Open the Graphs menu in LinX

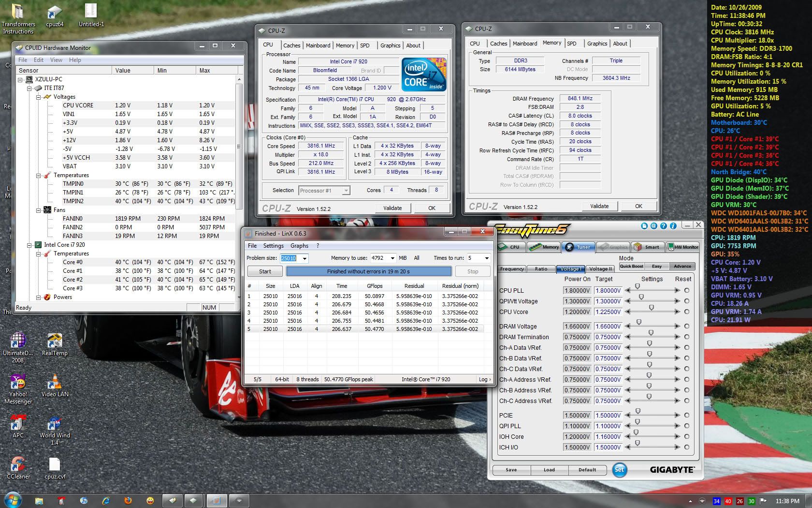299,246
